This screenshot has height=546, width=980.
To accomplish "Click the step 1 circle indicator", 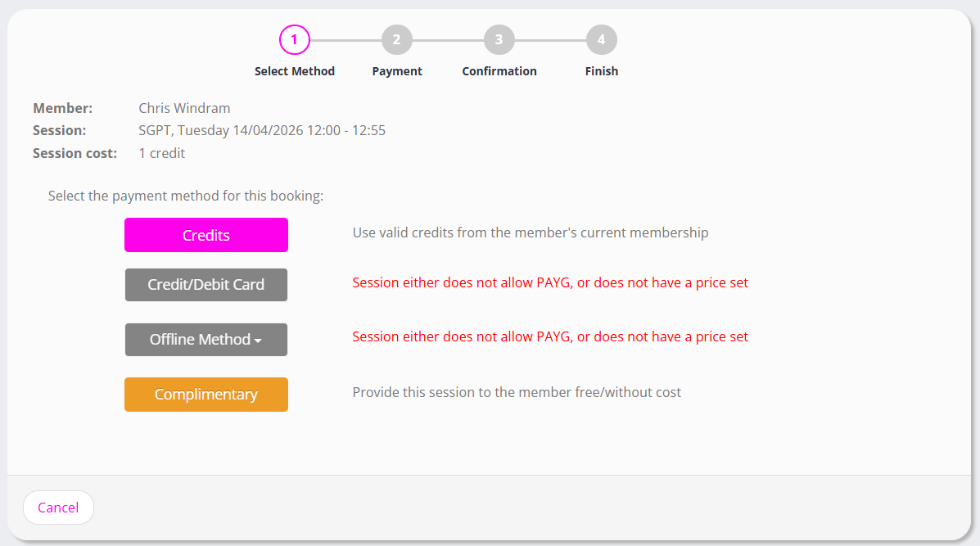I will pyautogui.click(x=295, y=39).
